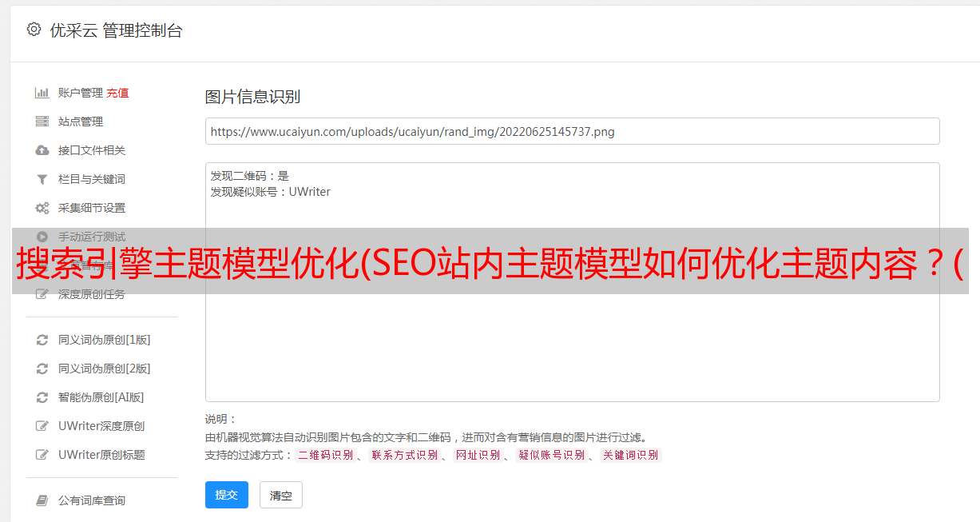Open 深度原创任务 in sidebar
Screen dimensions: 980x522
pyautogui.click(x=92, y=294)
